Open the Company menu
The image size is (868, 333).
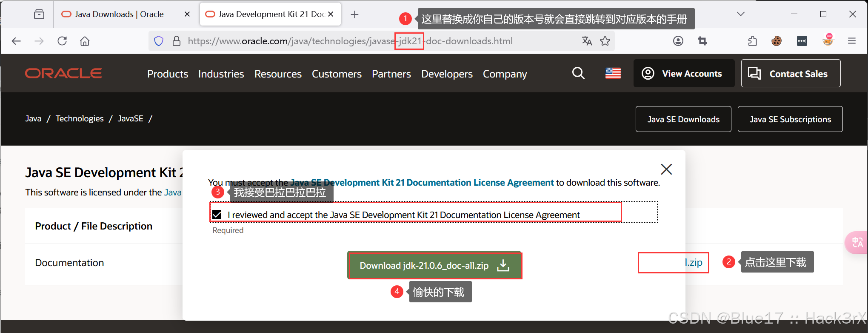tap(505, 74)
